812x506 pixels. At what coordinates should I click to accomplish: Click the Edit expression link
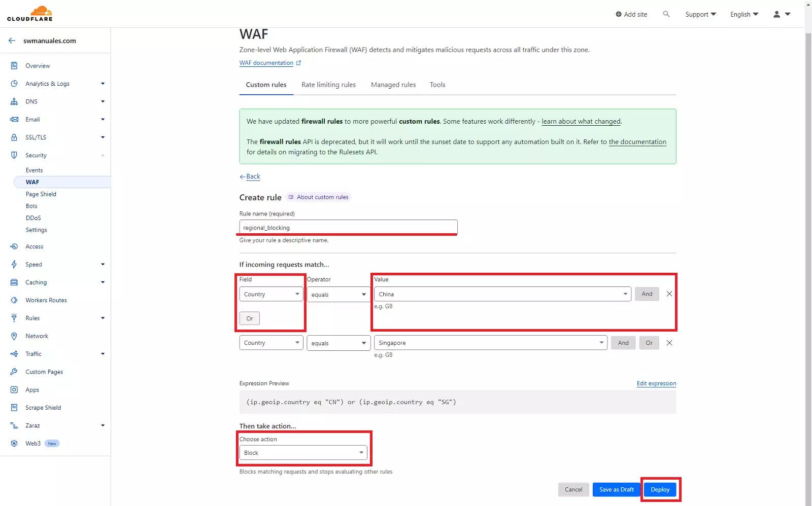click(656, 383)
